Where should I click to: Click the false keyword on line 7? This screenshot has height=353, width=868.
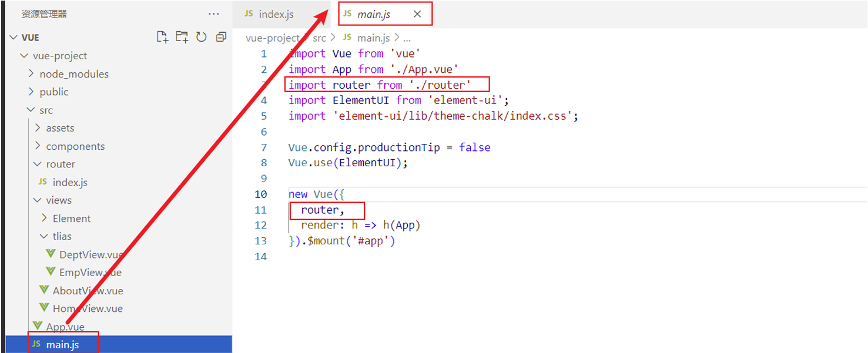[475, 147]
